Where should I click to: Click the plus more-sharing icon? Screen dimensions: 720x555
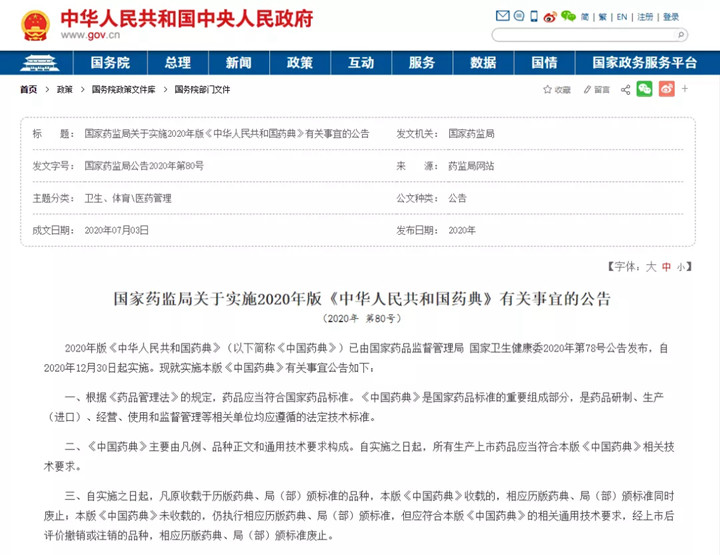coord(685,89)
